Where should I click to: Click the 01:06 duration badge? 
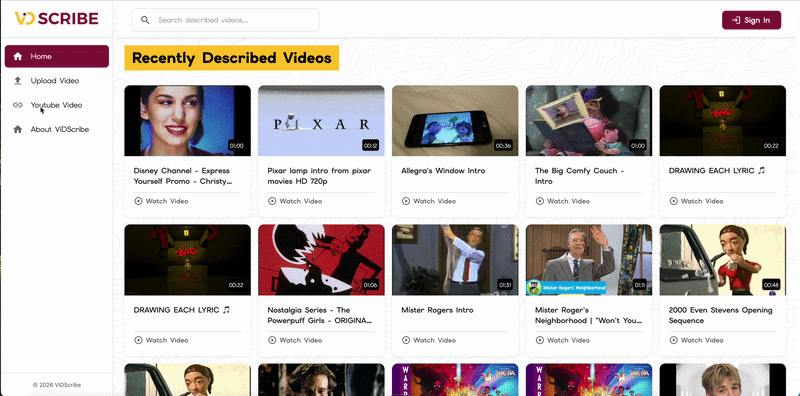point(370,285)
